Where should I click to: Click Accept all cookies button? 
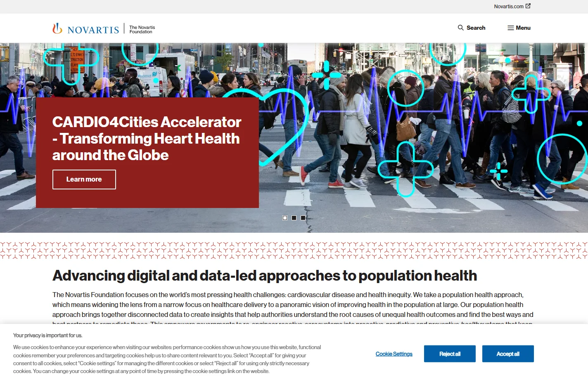(508, 354)
